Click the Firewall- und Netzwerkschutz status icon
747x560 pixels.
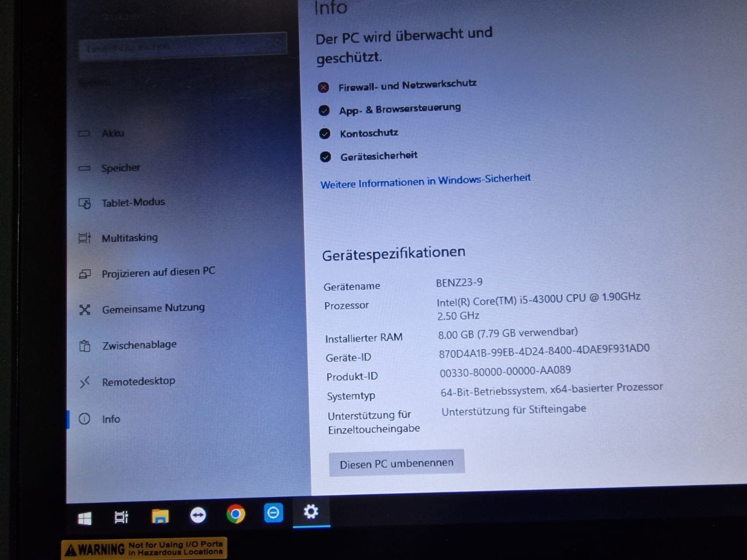(x=324, y=87)
